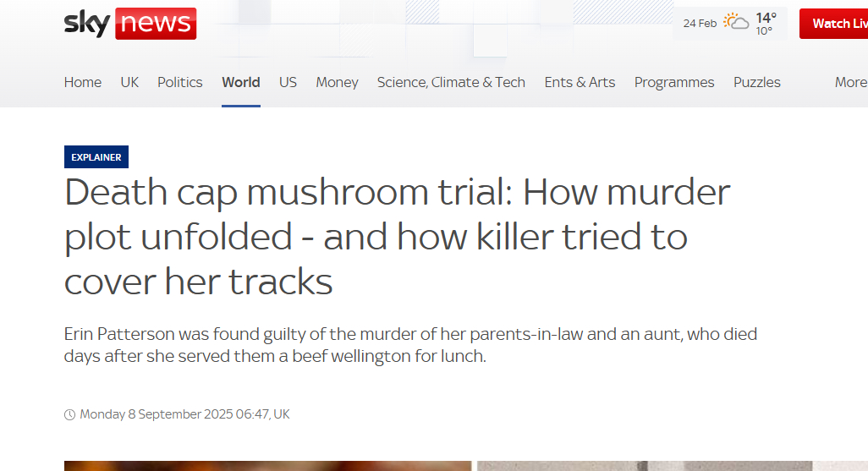This screenshot has height=471, width=868.
Task: Expand the More navigation menu
Action: pyautogui.click(x=850, y=82)
